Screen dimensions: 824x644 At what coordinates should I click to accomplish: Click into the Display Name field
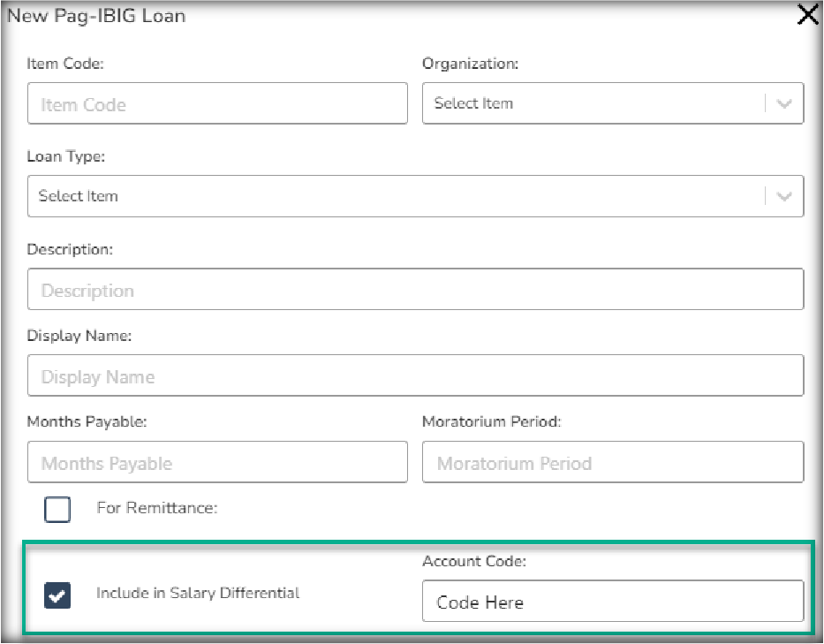point(415,376)
